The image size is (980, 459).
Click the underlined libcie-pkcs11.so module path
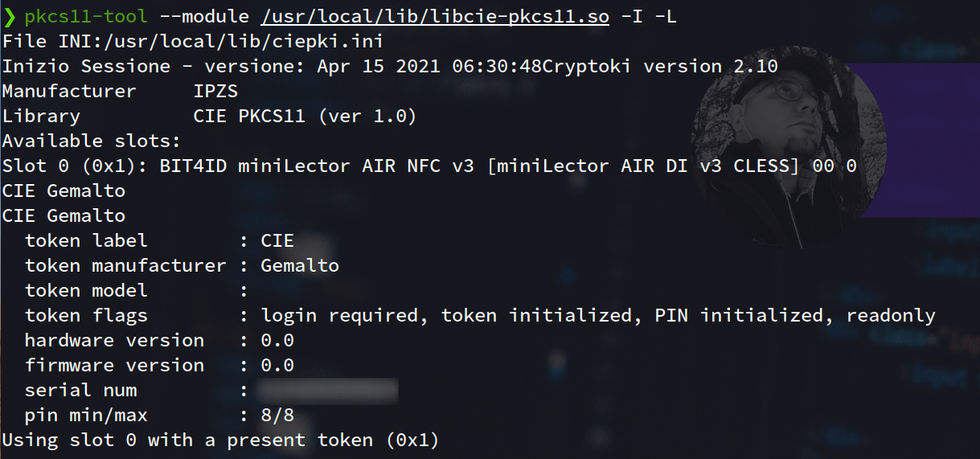coord(435,17)
